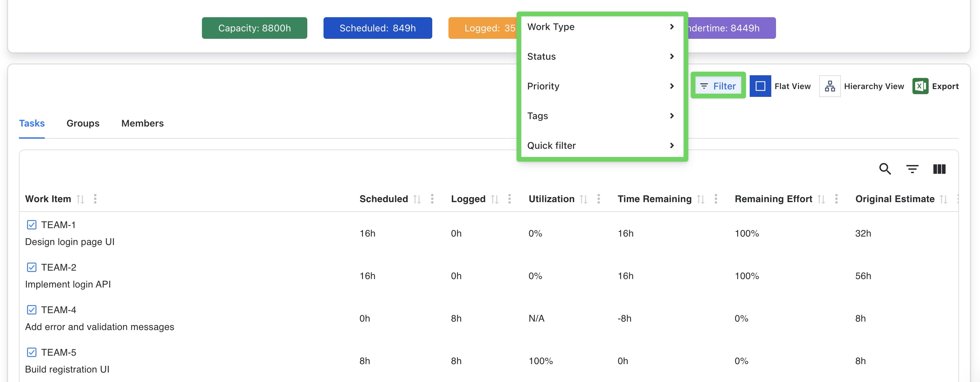Expand the Status filter submenu
Image resolution: width=980 pixels, height=382 pixels.
pos(601,57)
